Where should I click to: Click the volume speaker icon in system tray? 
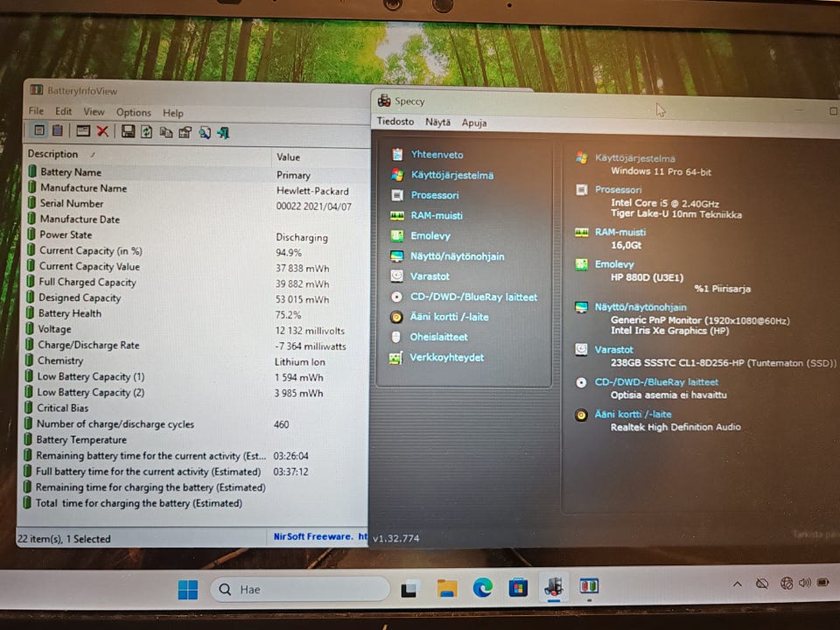(805, 583)
